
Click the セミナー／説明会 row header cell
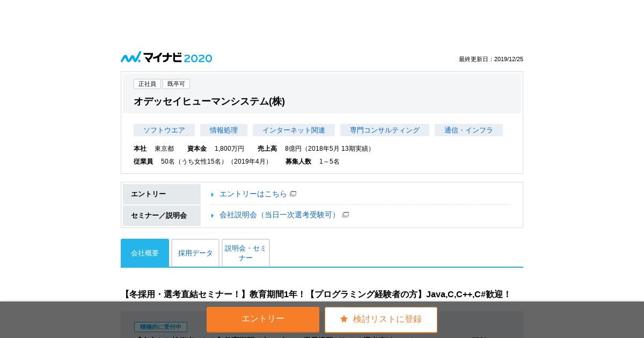162,216
